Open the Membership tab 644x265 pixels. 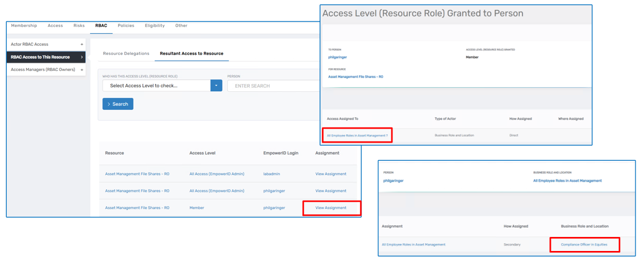(24, 25)
